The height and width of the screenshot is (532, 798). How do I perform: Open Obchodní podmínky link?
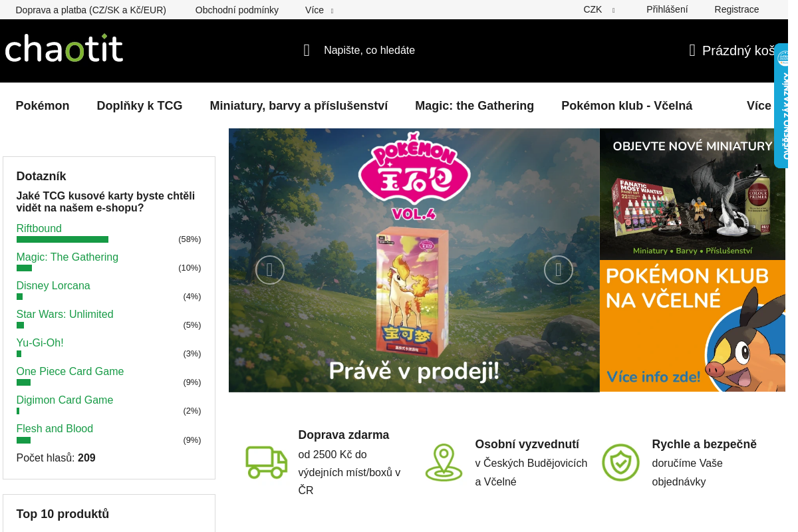237,10
